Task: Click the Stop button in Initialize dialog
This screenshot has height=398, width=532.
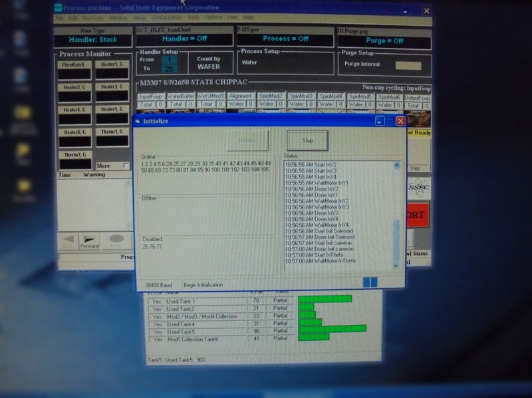Action: (x=307, y=140)
